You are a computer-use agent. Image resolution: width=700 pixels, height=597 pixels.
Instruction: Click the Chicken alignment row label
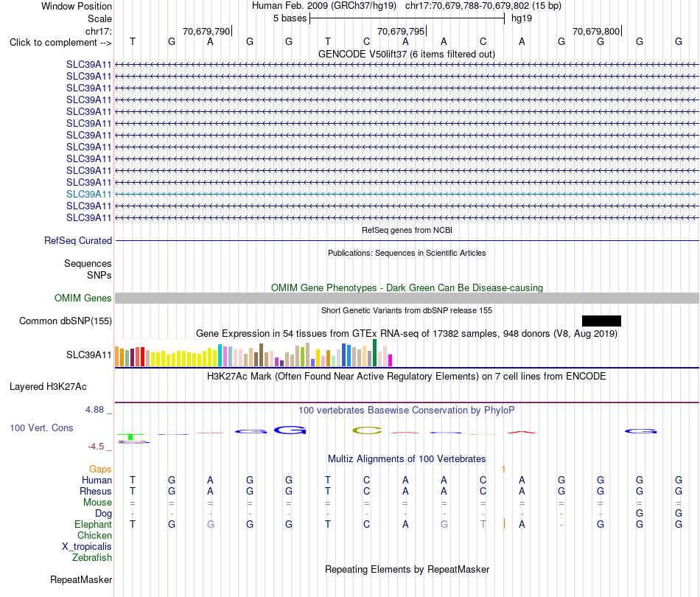[x=94, y=535]
